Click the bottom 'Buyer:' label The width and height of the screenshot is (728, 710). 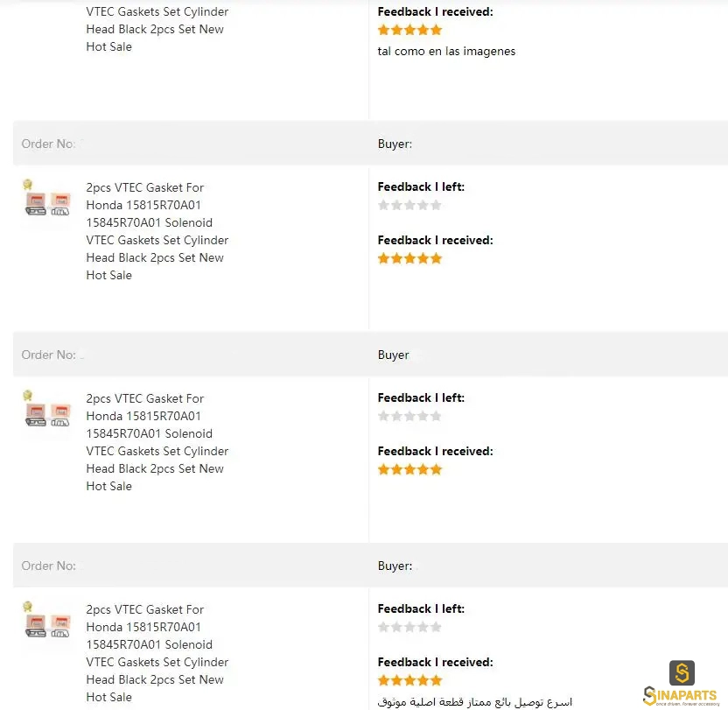tap(395, 566)
